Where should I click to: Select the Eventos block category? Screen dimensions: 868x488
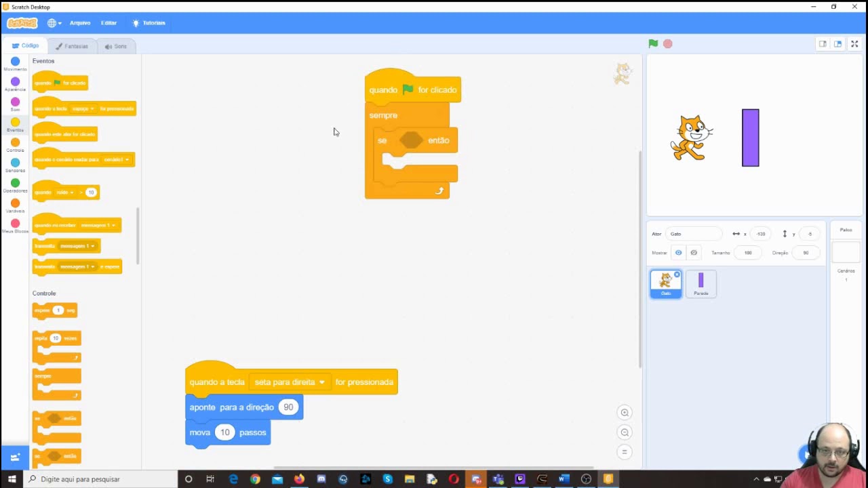15,125
